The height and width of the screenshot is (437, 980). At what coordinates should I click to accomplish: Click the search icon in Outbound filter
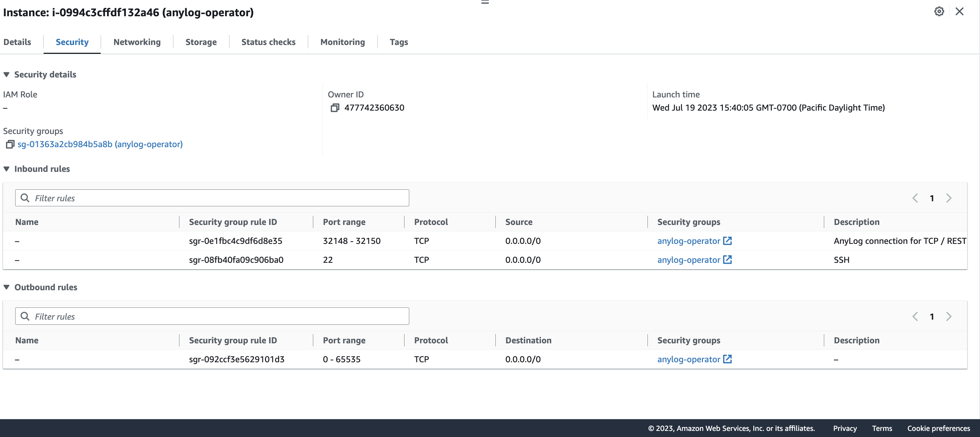(25, 316)
